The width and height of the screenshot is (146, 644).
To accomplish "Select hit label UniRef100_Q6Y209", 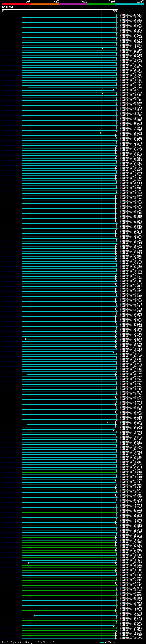I will (131, 273).
